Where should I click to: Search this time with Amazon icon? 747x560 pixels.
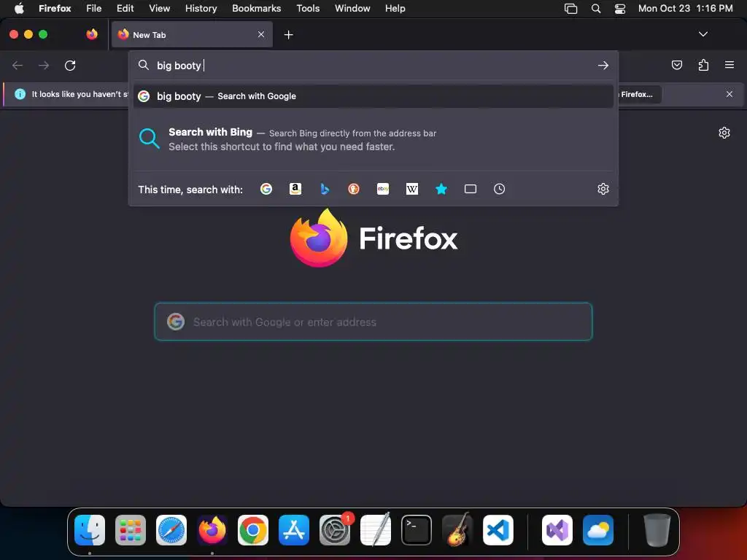point(295,189)
